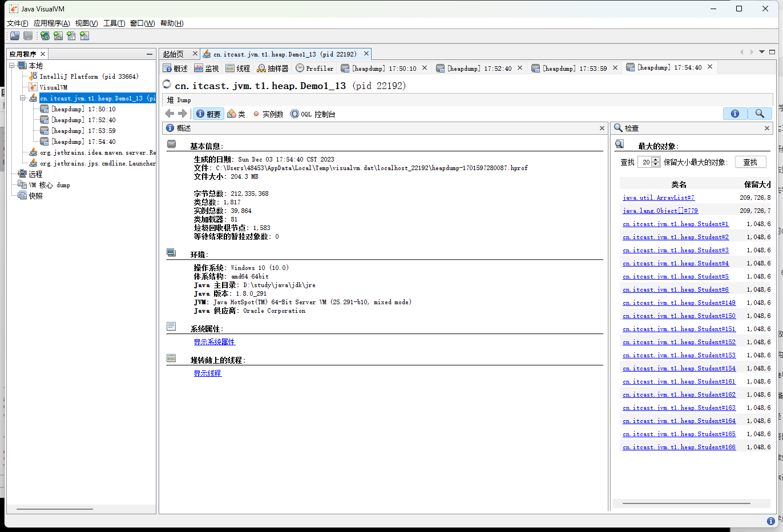
Task: Open the 应用程序(A) menu
Action: 51,23
